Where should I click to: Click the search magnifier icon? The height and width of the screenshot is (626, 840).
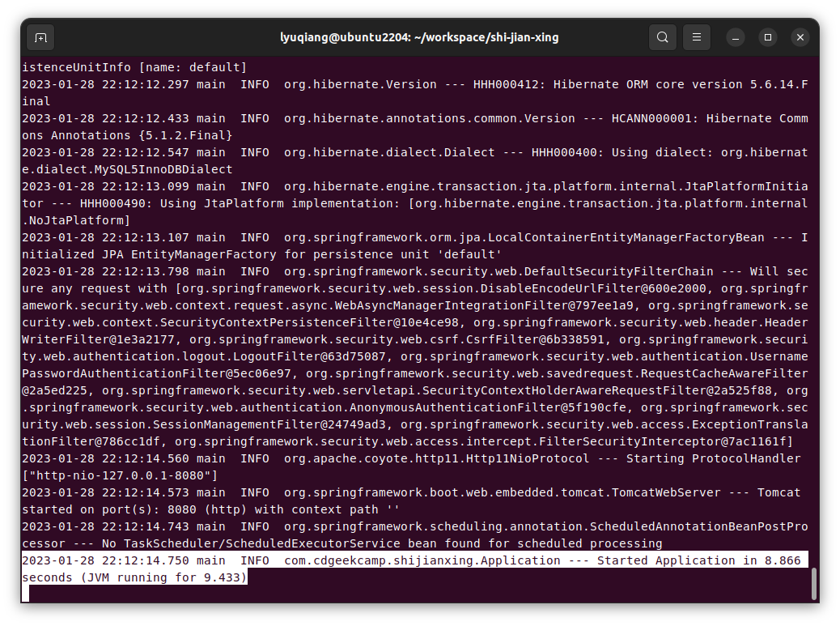pyautogui.click(x=662, y=37)
